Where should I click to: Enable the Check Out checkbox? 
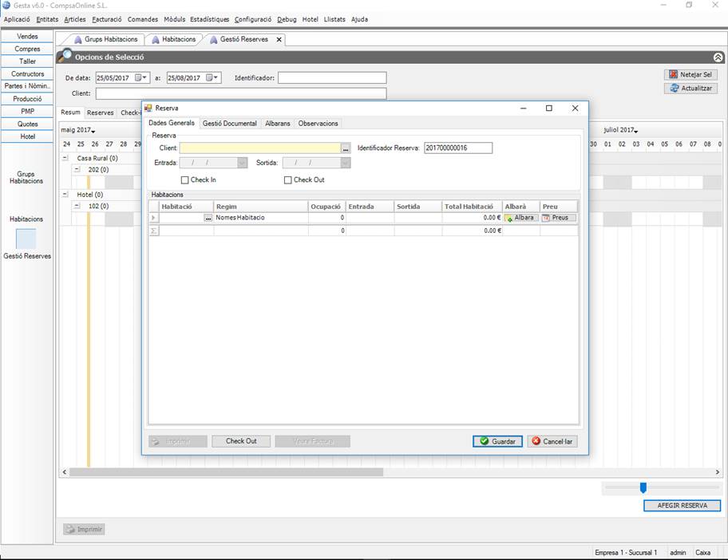(288, 180)
